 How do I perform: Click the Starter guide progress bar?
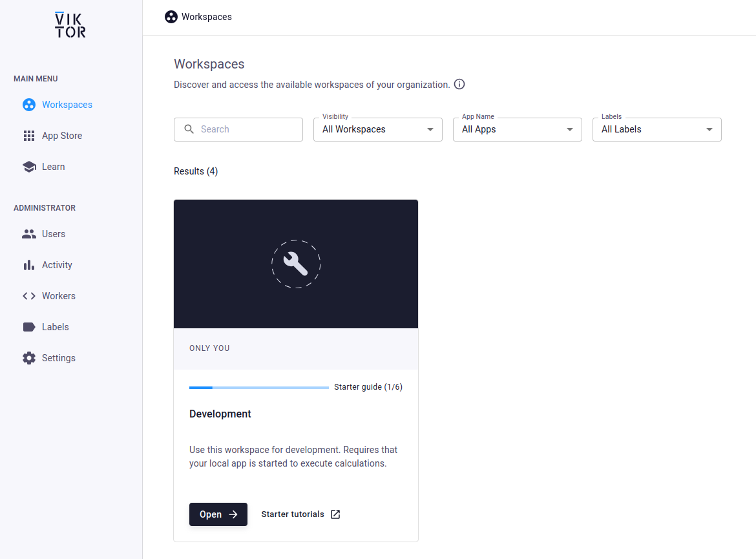click(259, 388)
